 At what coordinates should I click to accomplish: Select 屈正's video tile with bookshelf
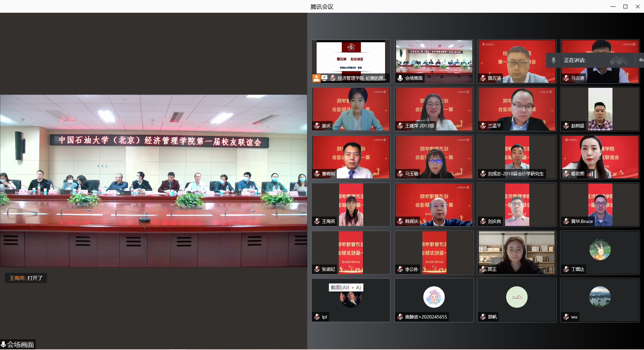tap(517, 252)
